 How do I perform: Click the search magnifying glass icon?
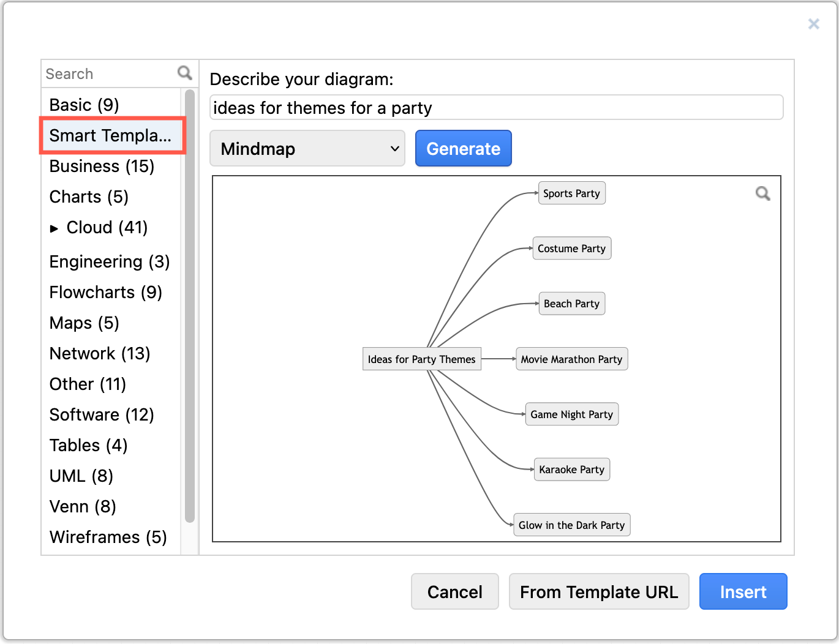point(184,73)
